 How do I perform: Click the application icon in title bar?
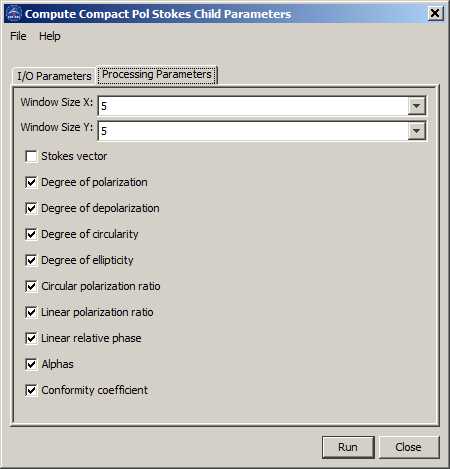tap(14, 14)
